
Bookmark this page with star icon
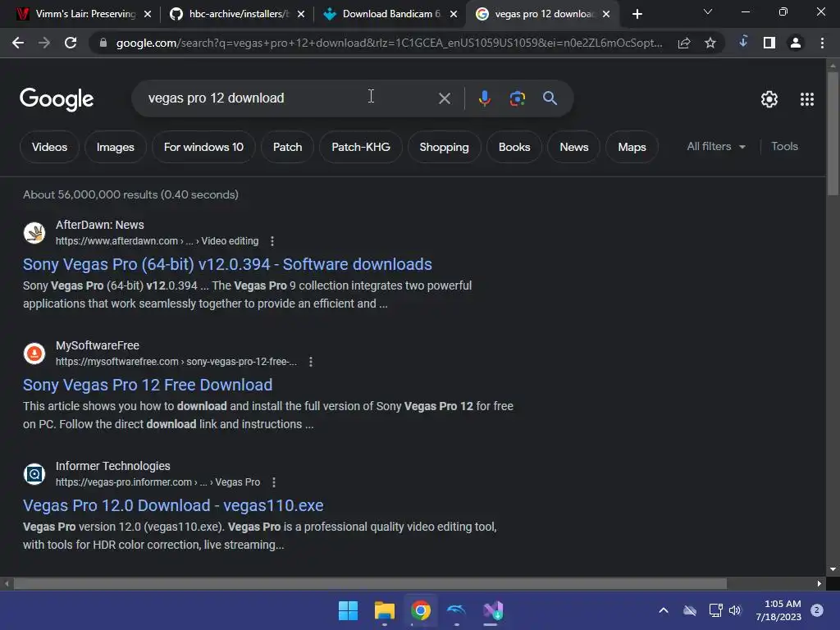710,43
